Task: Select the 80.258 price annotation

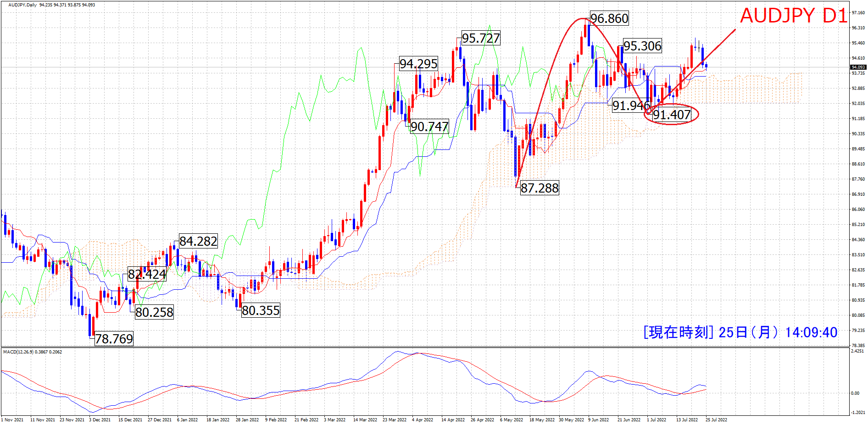Action: click(x=154, y=312)
